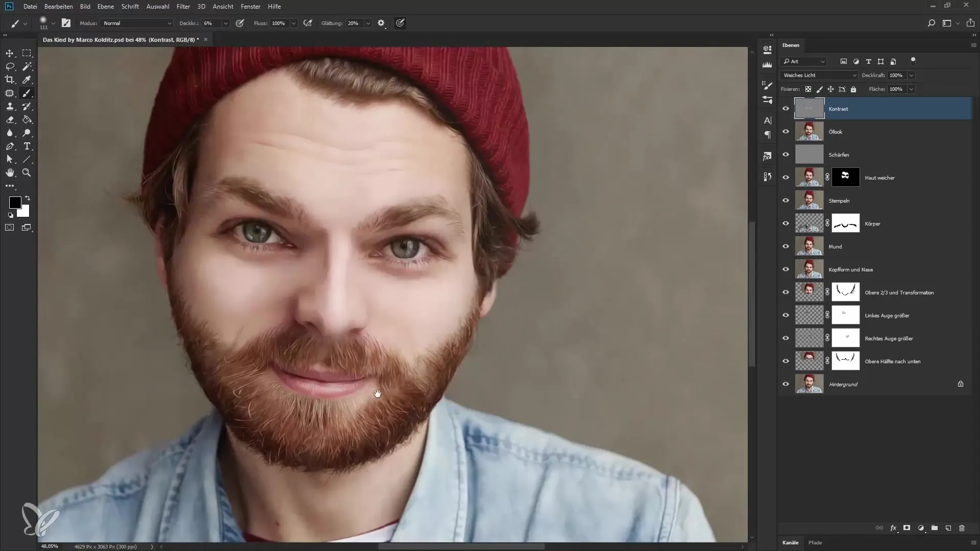Switch to the Pfade tab
Image resolution: width=980 pixels, height=551 pixels.
pos(815,542)
